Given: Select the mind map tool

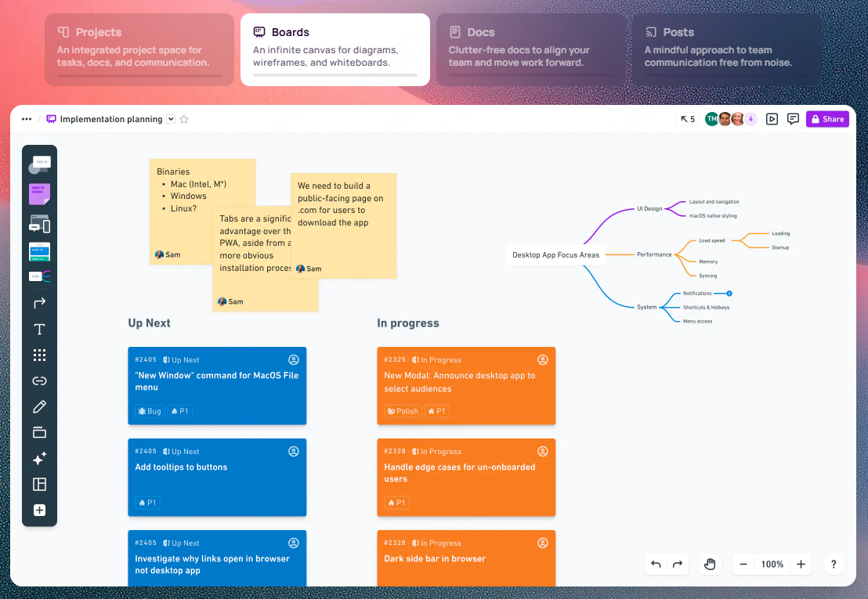Looking at the screenshot, I should click(39, 276).
